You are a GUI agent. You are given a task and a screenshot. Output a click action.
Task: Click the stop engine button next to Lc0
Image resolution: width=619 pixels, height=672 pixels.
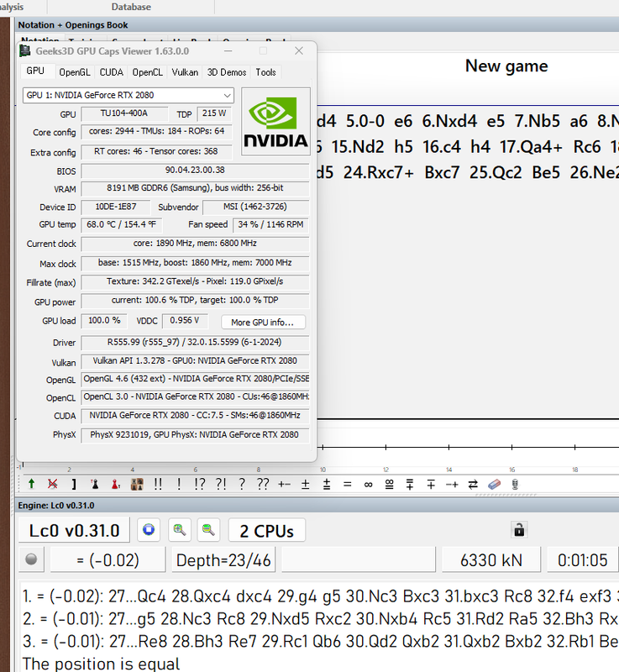pyautogui.click(x=149, y=530)
